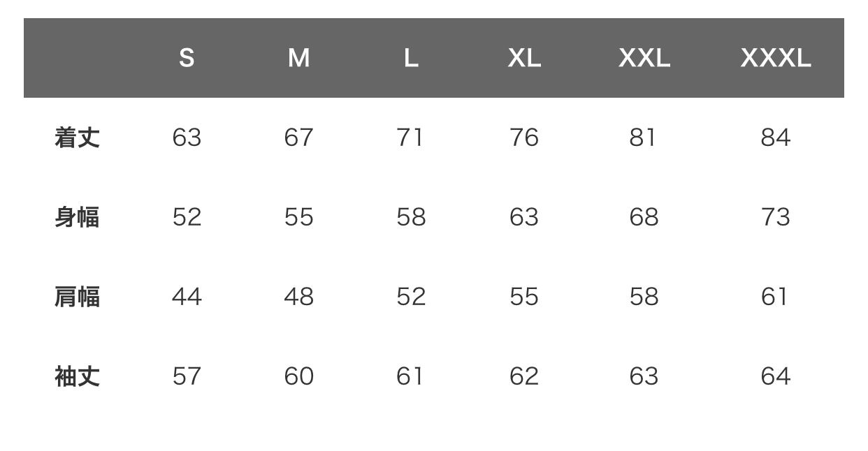The height and width of the screenshot is (451, 868).
Task: Click the 着丈 value 84 for XXXL
Action: pos(776,138)
